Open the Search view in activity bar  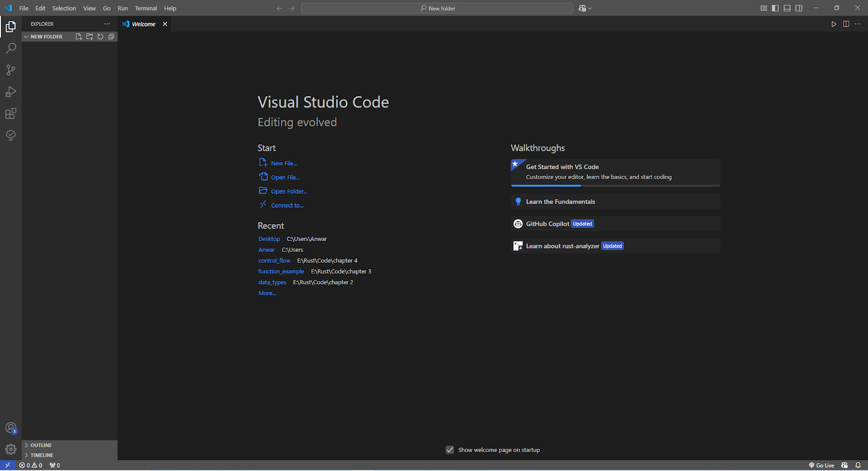[x=11, y=48]
